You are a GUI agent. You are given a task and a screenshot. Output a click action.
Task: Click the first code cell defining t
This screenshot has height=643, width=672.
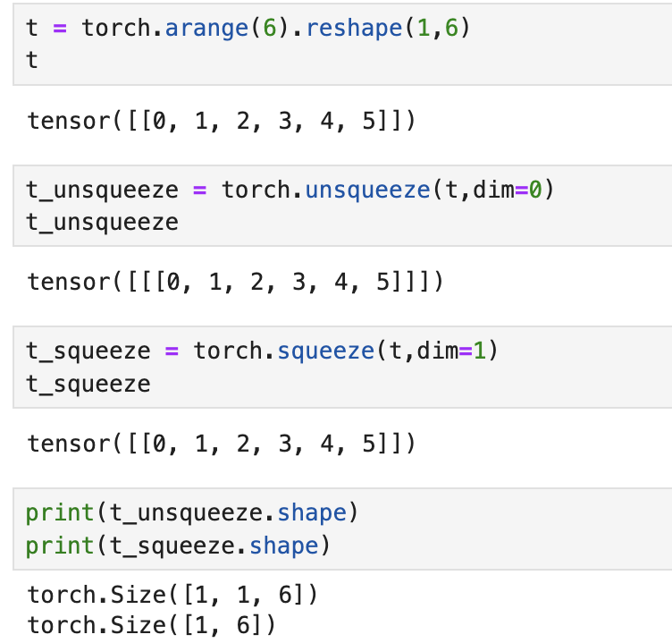click(x=342, y=44)
